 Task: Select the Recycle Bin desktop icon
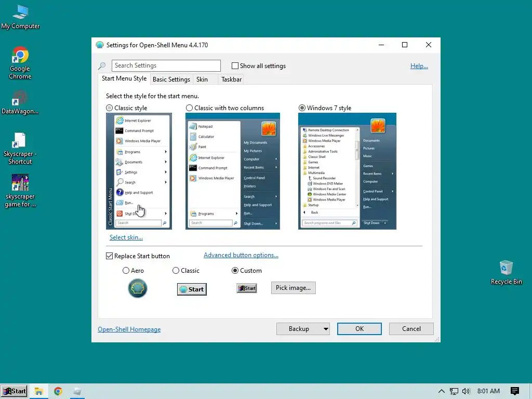[x=506, y=272]
